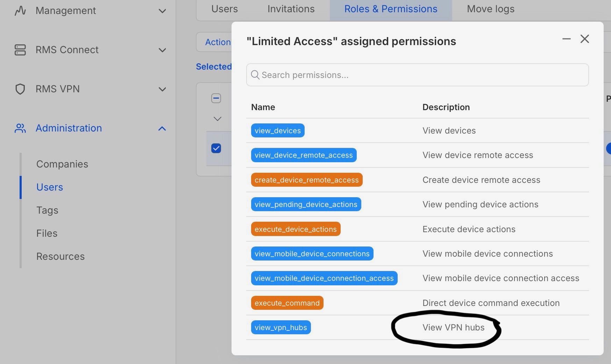Close the assigned permissions dialog
Screen dimensions: 611x364
tap(585, 39)
